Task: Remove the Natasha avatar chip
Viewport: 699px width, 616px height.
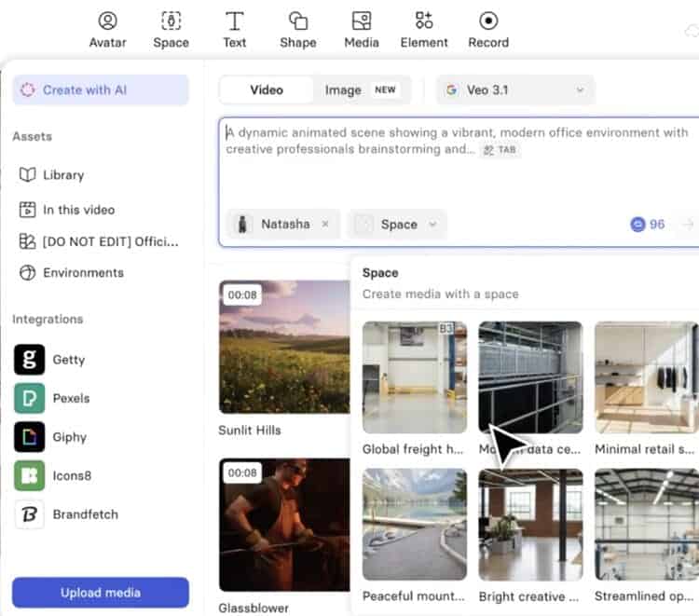Action: 325,225
